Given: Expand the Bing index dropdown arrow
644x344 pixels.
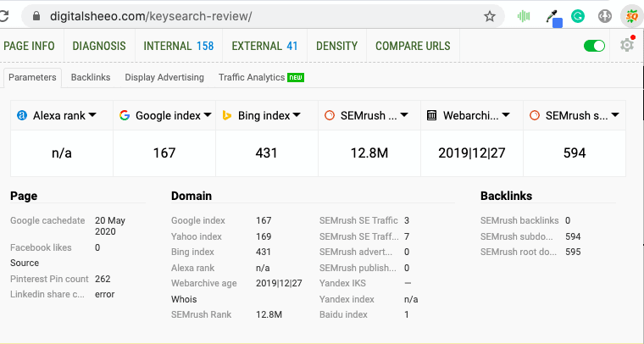Looking at the screenshot, I should point(297,115).
